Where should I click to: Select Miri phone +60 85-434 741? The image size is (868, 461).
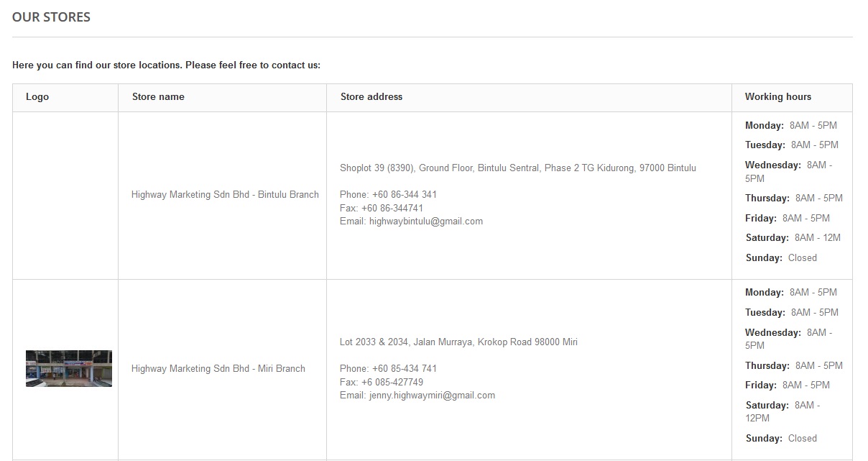tap(388, 368)
